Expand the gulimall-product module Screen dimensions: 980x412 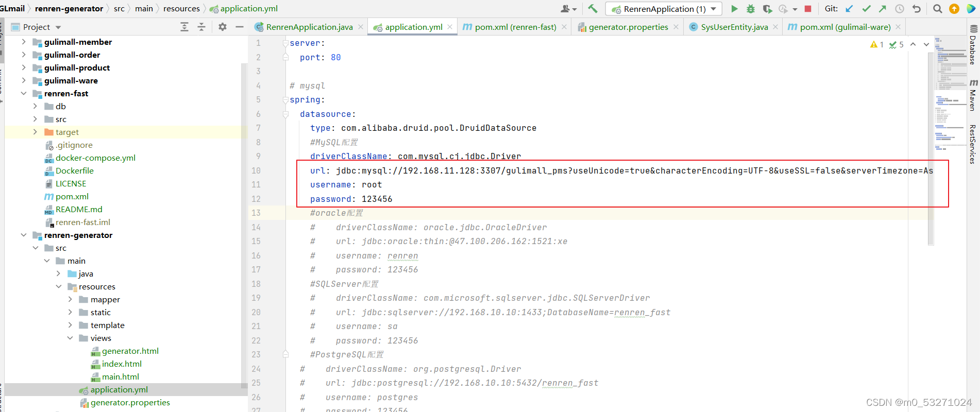[24, 67]
